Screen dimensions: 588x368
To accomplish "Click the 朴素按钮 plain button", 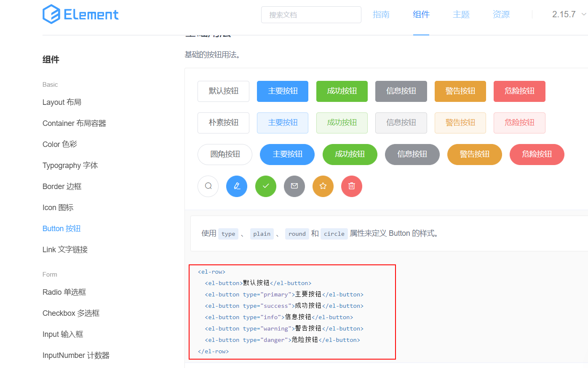I will (x=224, y=123).
